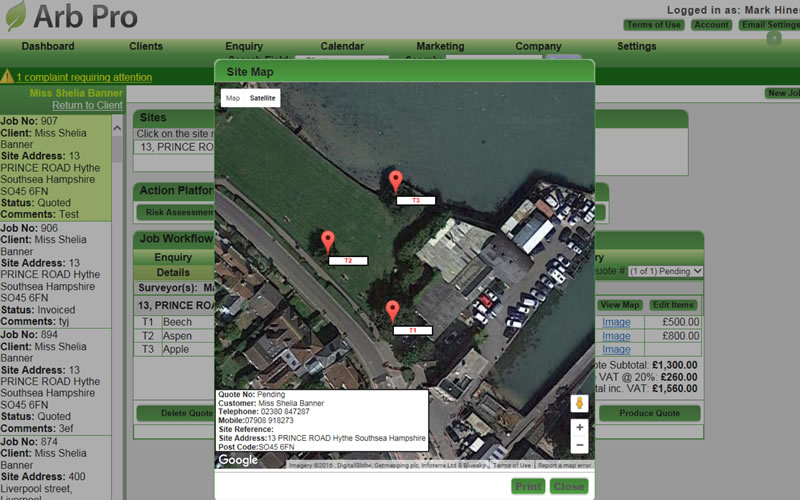Click the Arb Pro leaf logo
800x500 pixels.
tap(15, 15)
